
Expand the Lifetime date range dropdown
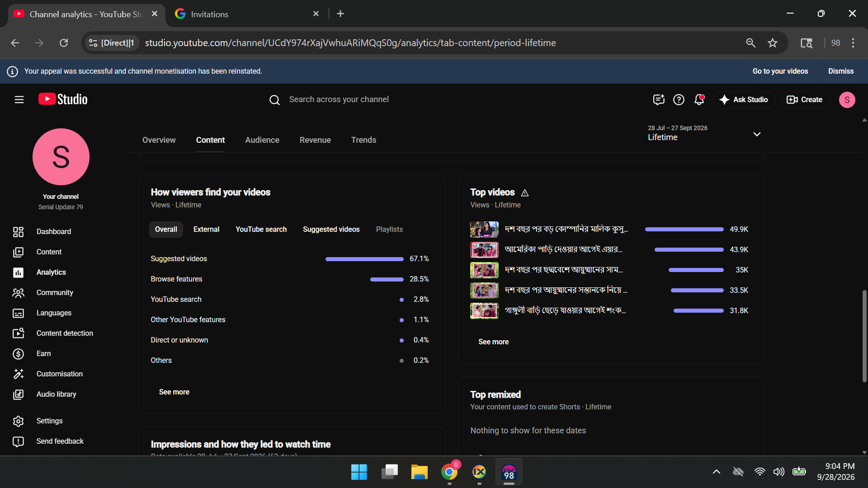[x=757, y=134]
